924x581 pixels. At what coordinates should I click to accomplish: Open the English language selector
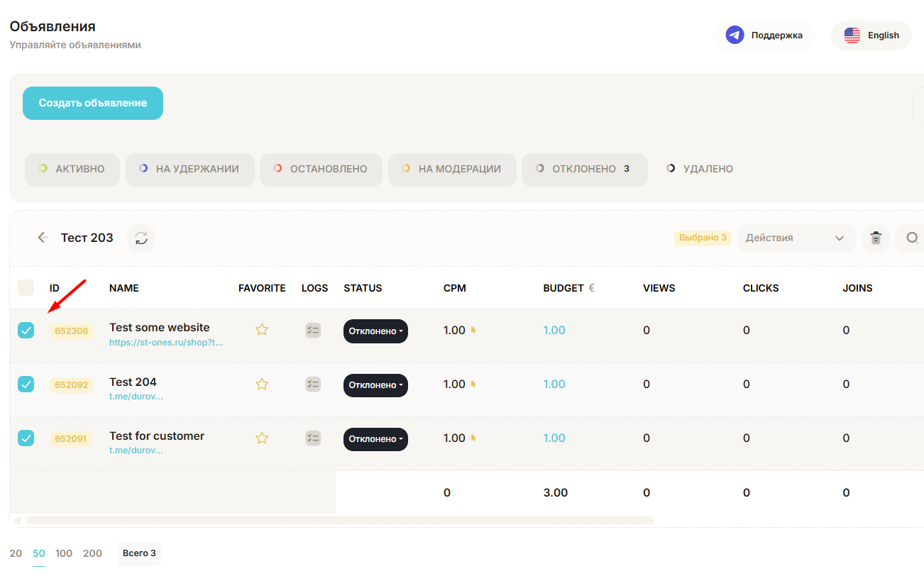pos(871,35)
